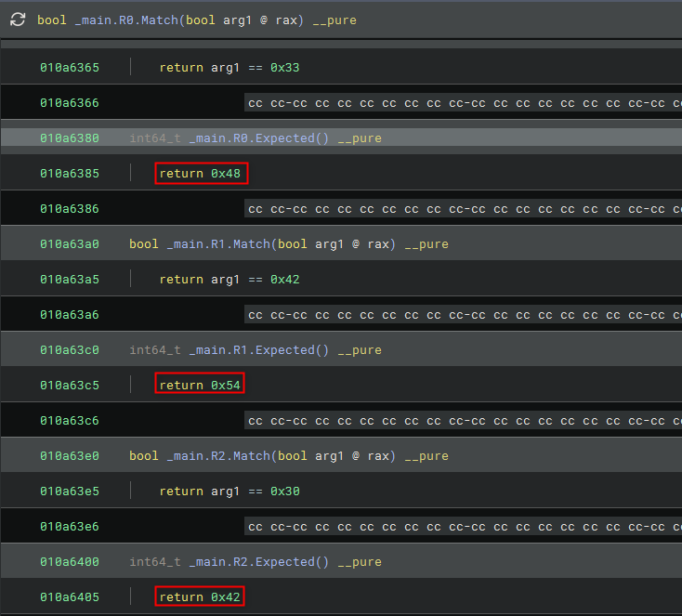Click address 010a63a6
Image resolution: width=682 pixels, height=616 pixels.
click(69, 315)
